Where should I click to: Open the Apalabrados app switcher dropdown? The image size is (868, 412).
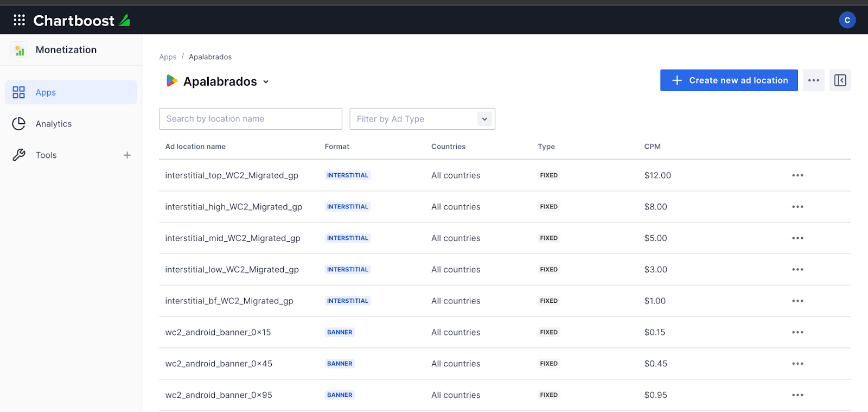coord(266,82)
